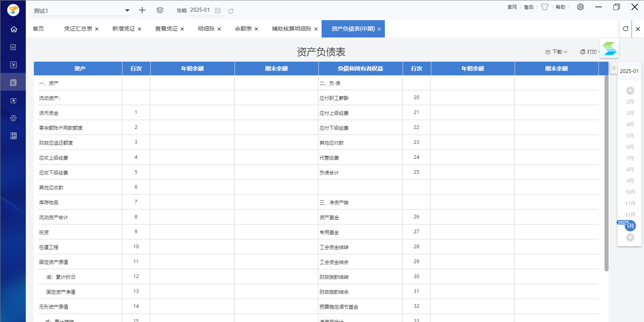Click the plus icon beside account set
644x322 pixels.
click(x=142, y=10)
